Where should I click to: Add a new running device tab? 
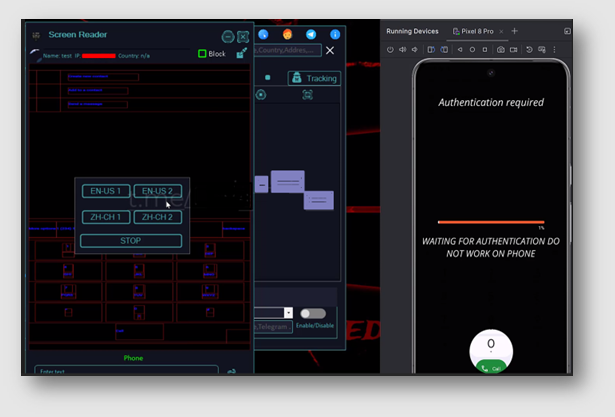[514, 31]
